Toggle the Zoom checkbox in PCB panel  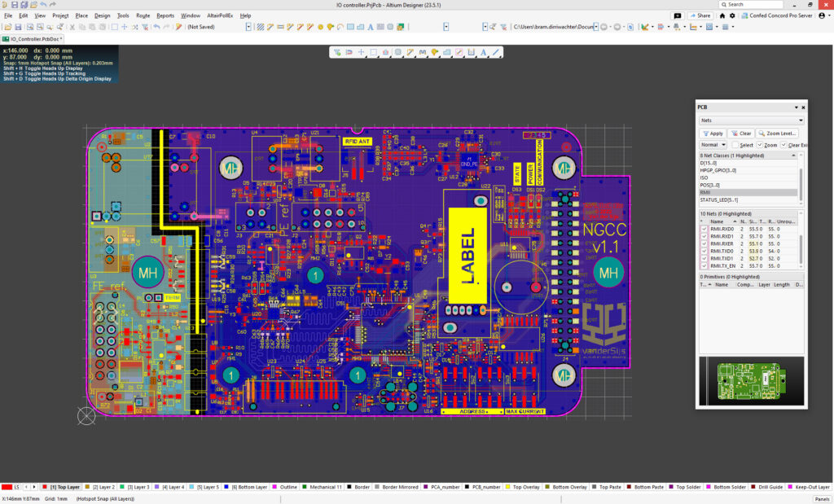(x=760, y=144)
